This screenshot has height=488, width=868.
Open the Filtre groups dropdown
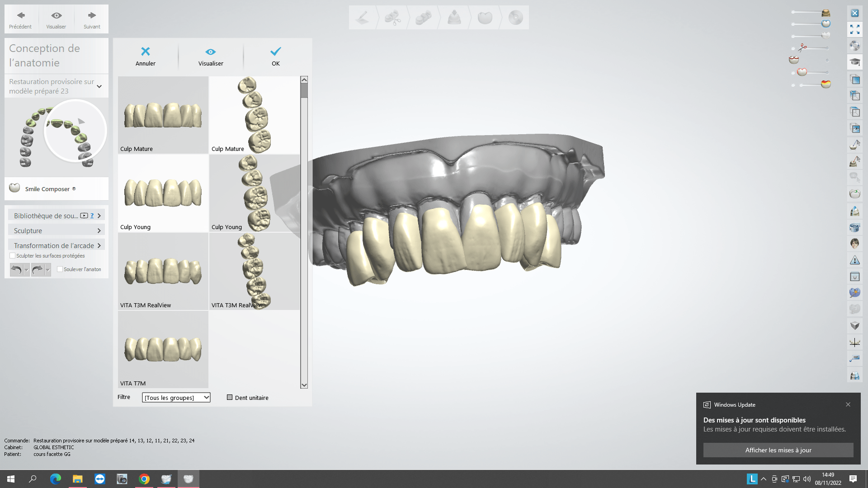176,398
